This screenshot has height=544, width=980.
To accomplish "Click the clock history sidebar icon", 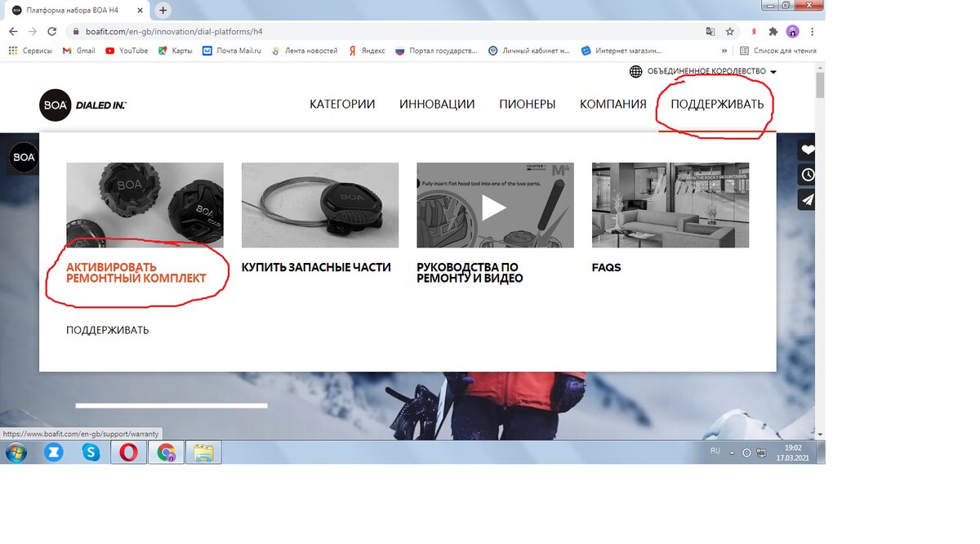I will click(x=807, y=175).
